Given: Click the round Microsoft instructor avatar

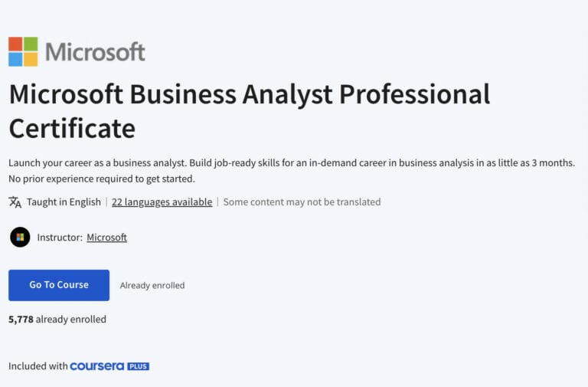Looking at the screenshot, I should (20, 238).
